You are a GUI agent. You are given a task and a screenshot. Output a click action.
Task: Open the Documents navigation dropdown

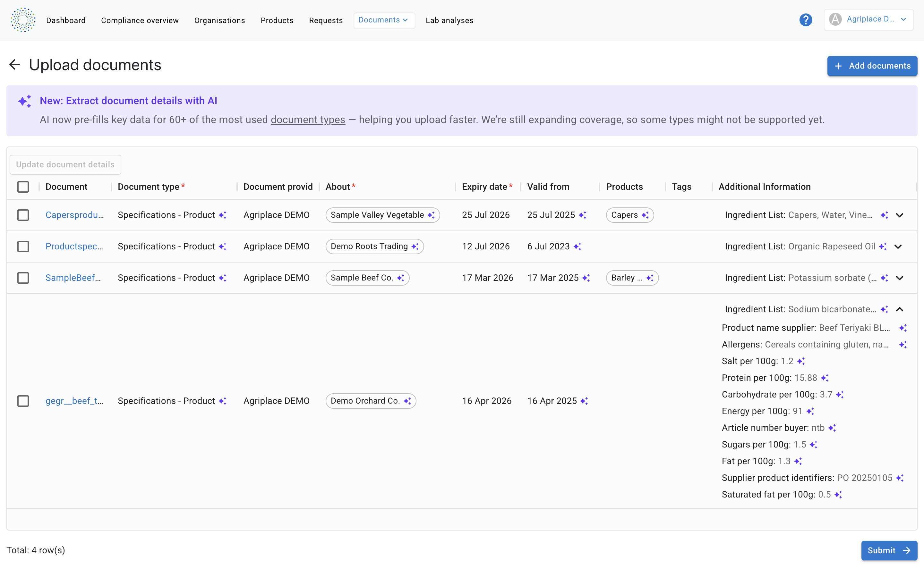tap(384, 20)
